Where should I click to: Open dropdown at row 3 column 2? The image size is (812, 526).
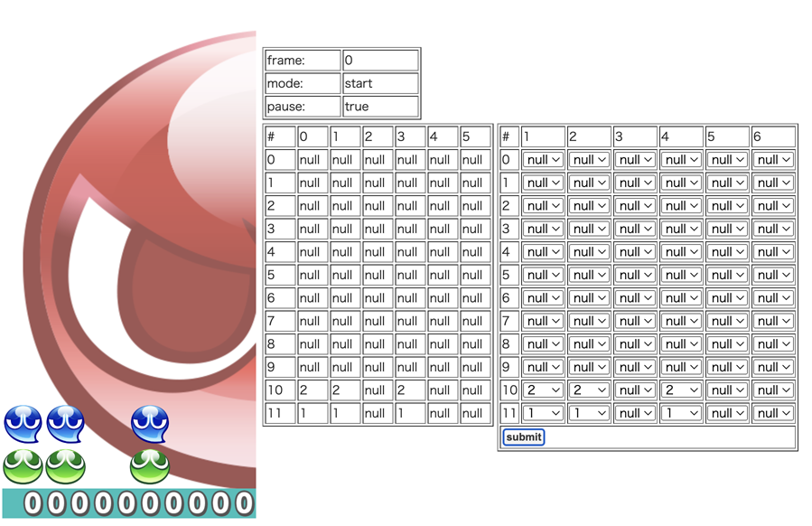(x=589, y=229)
